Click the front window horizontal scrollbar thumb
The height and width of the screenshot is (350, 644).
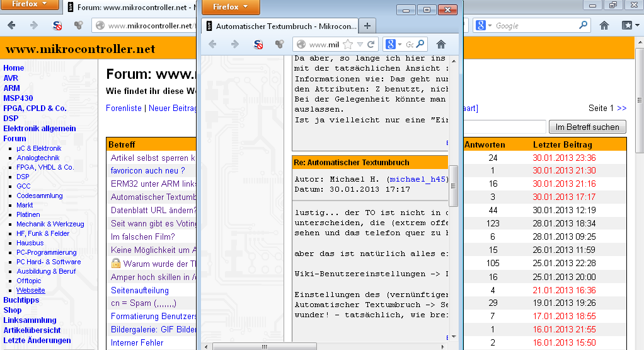(265, 347)
